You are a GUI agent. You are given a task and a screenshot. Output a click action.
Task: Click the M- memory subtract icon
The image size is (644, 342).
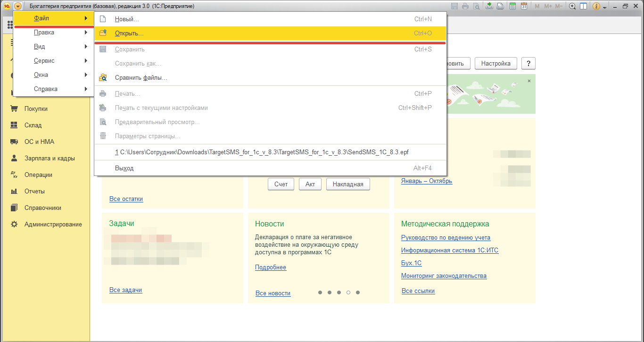559,6
